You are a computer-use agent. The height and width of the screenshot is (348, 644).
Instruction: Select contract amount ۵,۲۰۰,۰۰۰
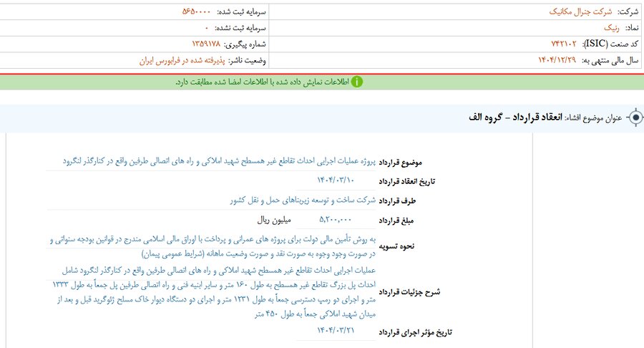335,220
